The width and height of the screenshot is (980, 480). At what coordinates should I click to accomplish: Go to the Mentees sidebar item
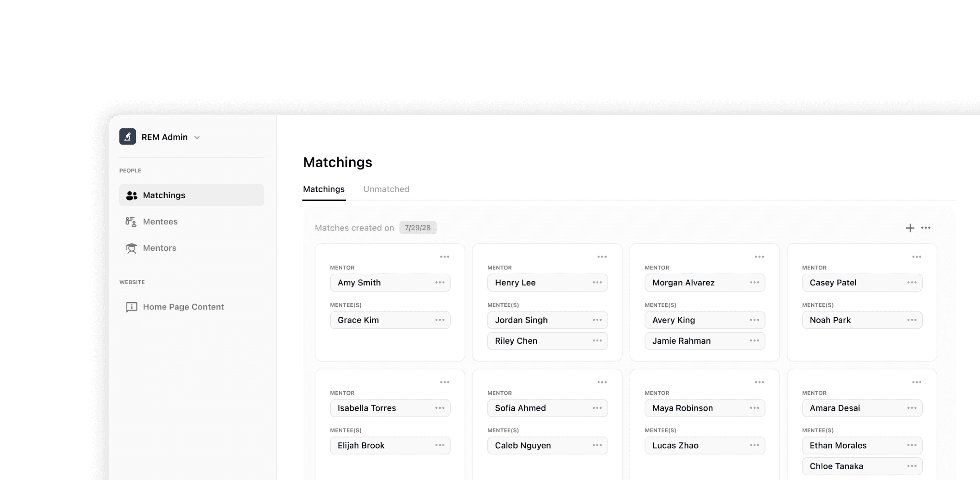coord(160,221)
